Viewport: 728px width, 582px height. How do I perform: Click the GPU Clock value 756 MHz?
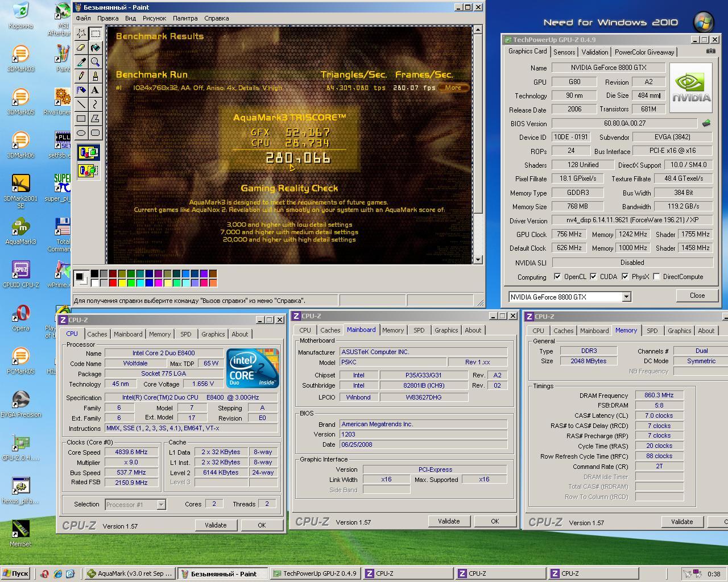[569, 234]
